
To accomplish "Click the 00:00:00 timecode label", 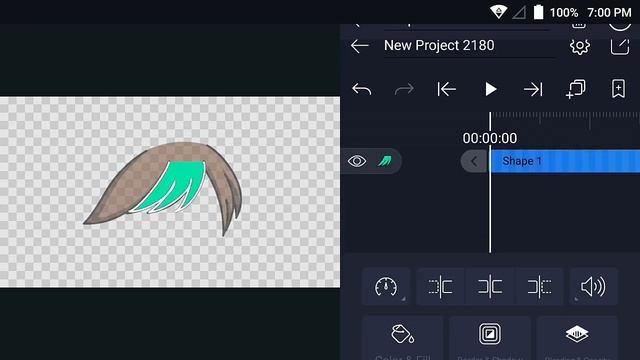I will [x=490, y=138].
